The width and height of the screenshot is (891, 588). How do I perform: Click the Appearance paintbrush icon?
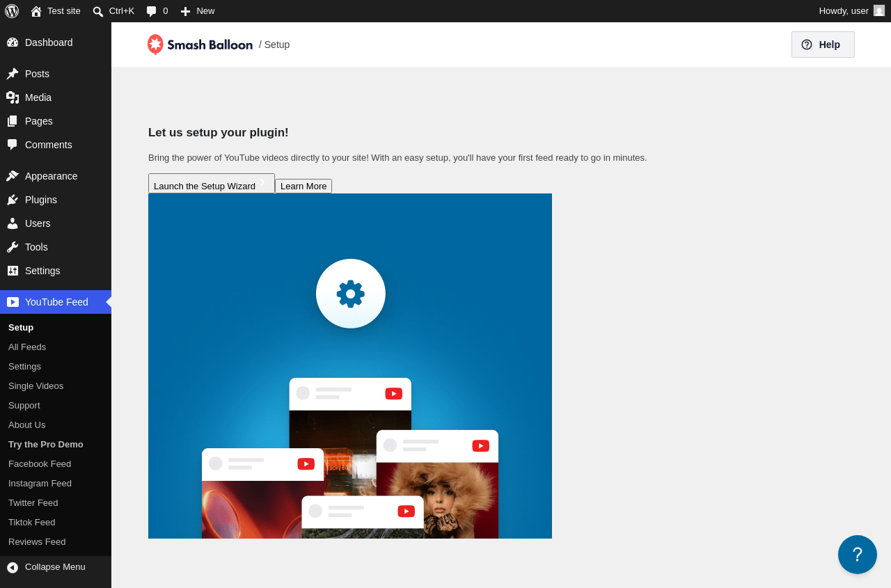pyautogui.click(x=13, y=176)
